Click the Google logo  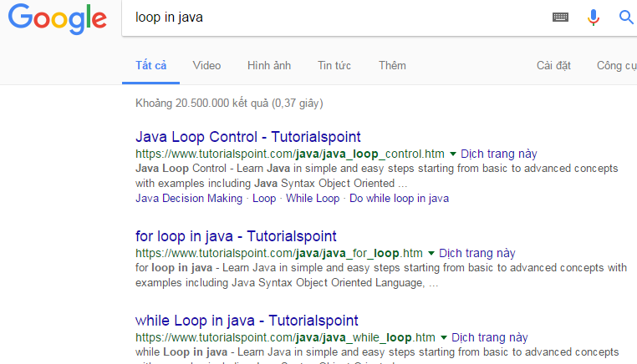pos(58,18)
